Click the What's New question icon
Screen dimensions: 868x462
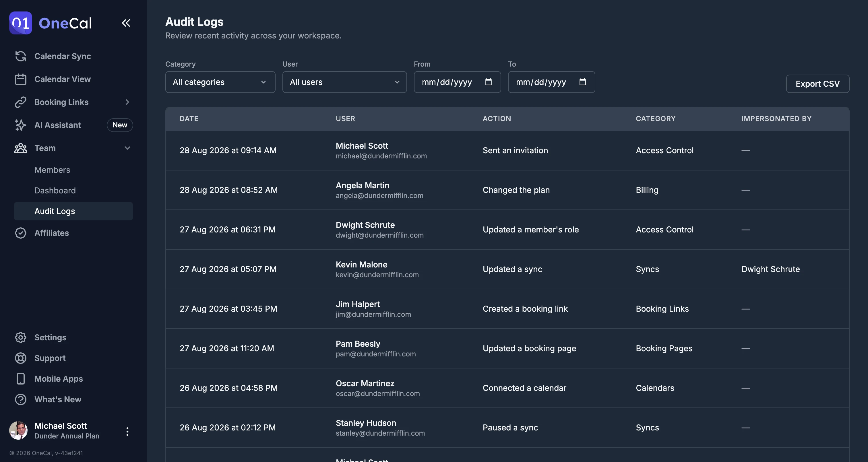(21, 399)
